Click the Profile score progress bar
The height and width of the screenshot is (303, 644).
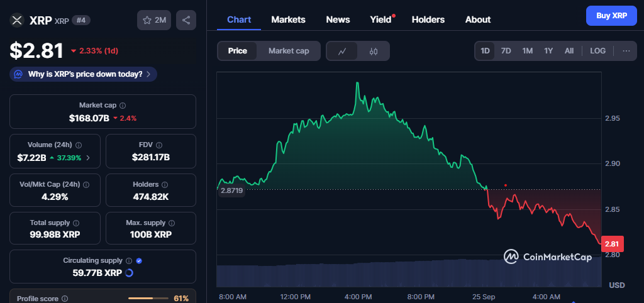point(148,299)
